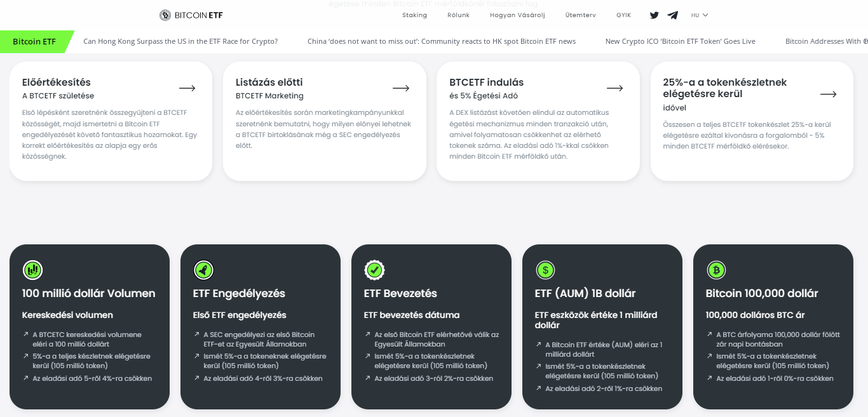Click bullet Az első Bitcoin ETF elérhetővé válik
Screen dimensions: 868x417
[437, 339]
